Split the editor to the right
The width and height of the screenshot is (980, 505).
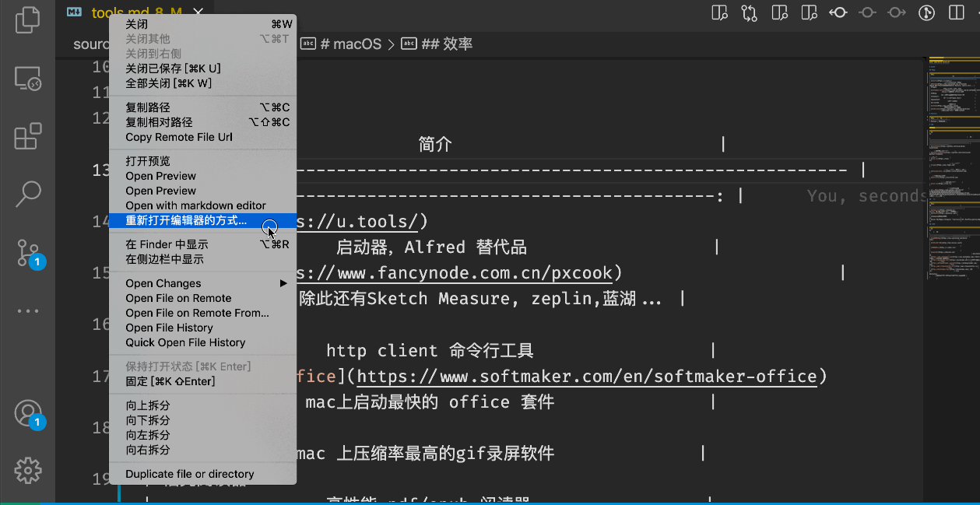pyautogui.click(x=956, y=12)
